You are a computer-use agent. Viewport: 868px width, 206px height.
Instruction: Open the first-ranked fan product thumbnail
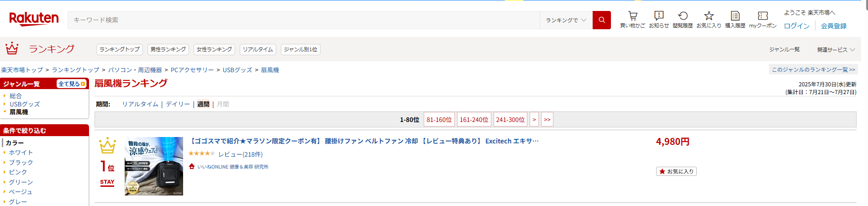click(x=154, y=166)
